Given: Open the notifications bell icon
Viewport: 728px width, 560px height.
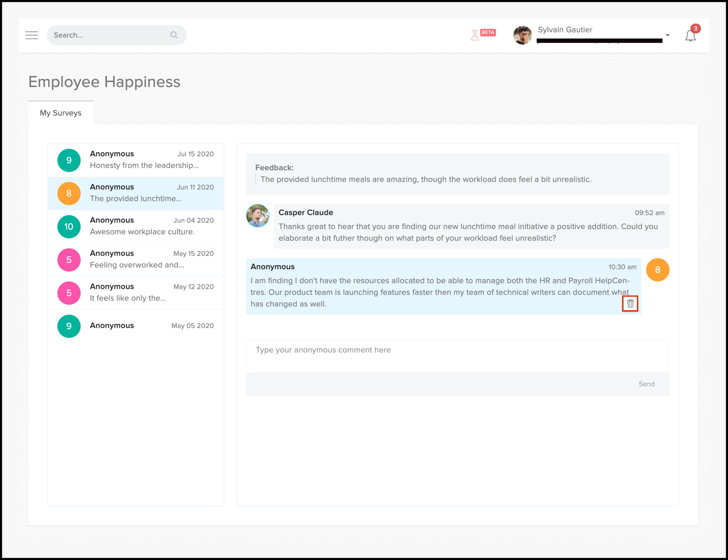Looking at the screenshot, I should click(690, 36).
